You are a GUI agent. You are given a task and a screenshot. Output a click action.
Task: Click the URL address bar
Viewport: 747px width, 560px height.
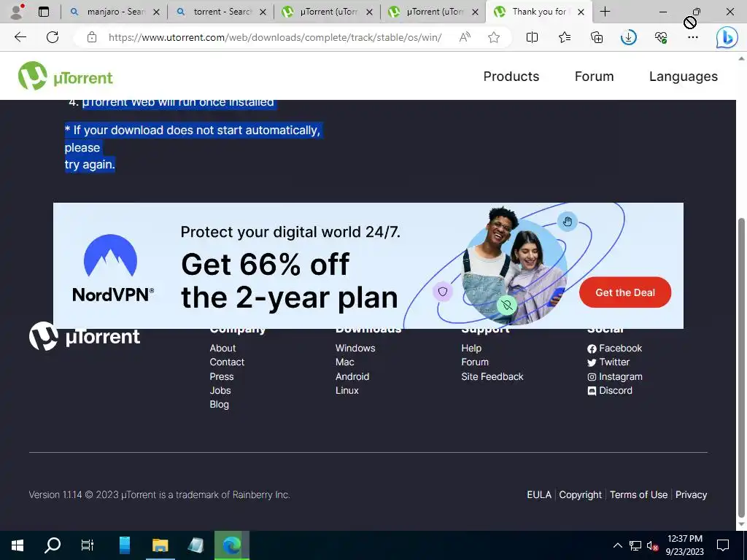click(x=275, y=37)
